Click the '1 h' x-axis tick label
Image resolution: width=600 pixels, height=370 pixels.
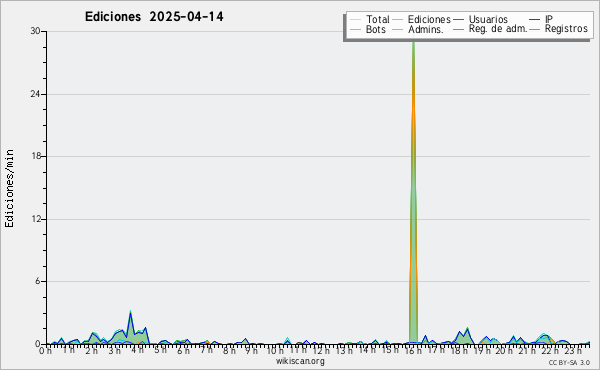pyautogui.click(x=68, y=350)
